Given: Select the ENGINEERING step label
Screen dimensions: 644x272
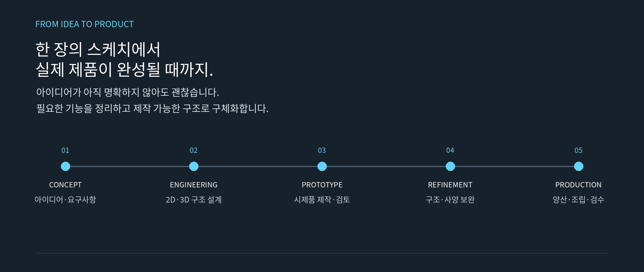Looking at the screenshot, I should 194,185.
